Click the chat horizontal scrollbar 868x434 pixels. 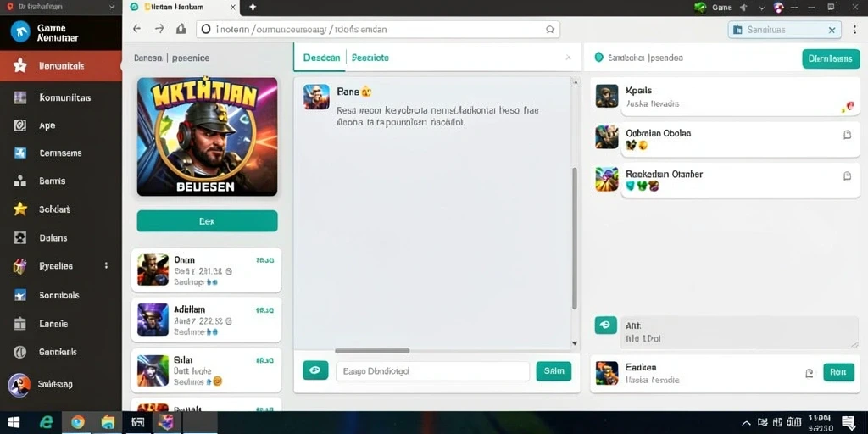[x=373, y=350]
